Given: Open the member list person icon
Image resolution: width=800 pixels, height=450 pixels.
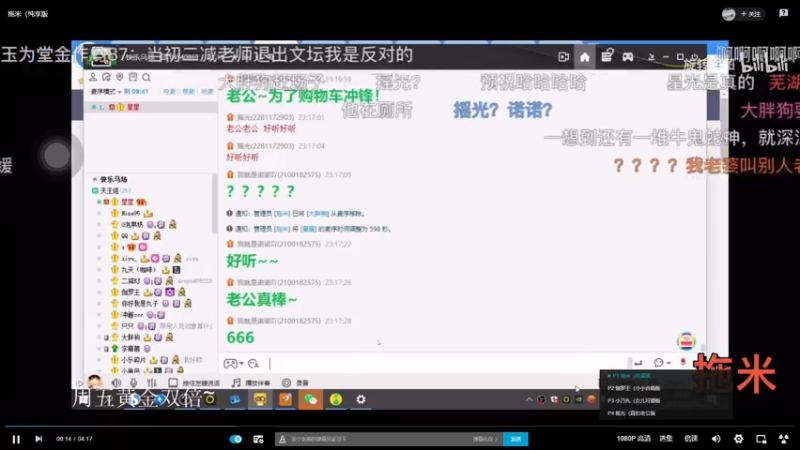Looking at the screenshot, I should click(x=93, y=77).
